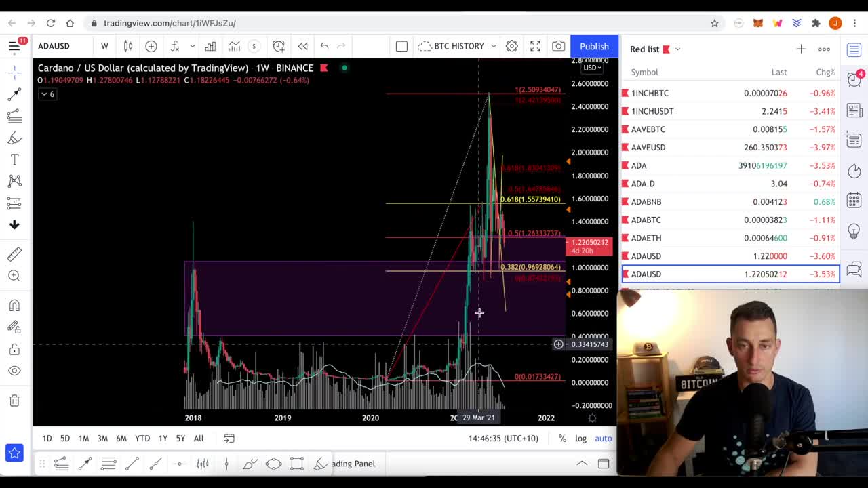This screenshot has height=488, width=868.
Task: Open indicators fx menu
Action: (175, 46)
